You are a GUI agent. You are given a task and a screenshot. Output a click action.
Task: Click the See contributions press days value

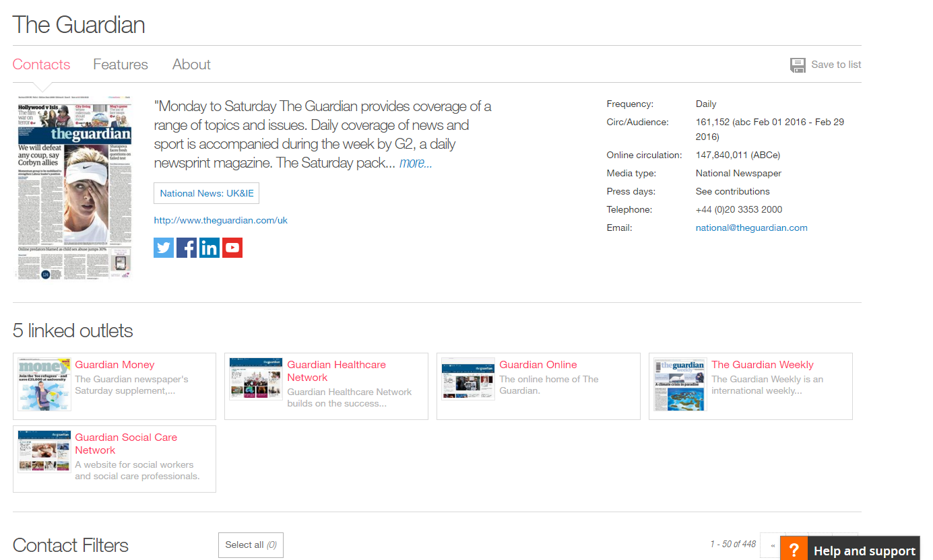pos(733,191)
